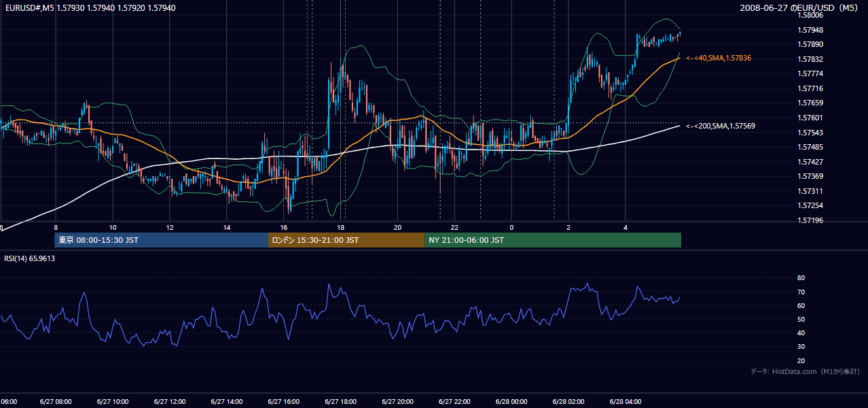Image resolution: width=868 pixels, height=408 pixels.
Task: Click the HistData.com data credit text
Action: (x=805, y=371)
